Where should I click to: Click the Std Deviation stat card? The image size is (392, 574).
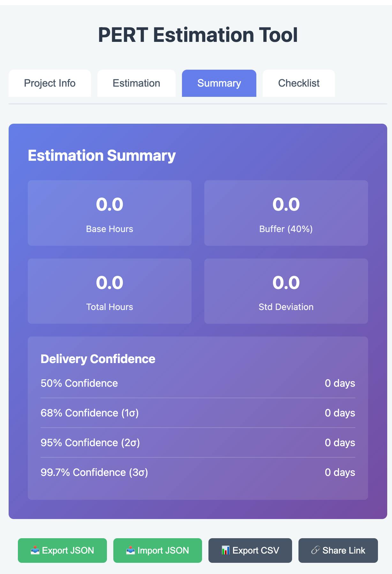[286, 291]
